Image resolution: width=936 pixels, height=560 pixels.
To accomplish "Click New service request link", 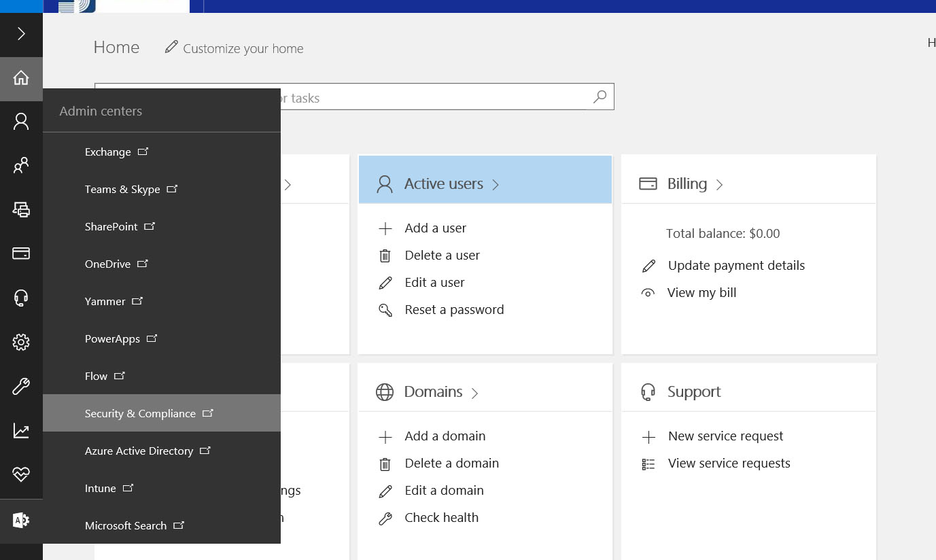I will tap(725, 436).
